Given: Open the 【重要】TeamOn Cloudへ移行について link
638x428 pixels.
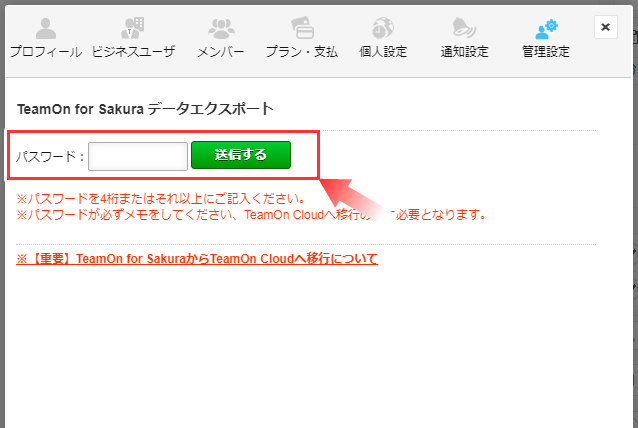Looking at the screenshot, I should 197,259.
